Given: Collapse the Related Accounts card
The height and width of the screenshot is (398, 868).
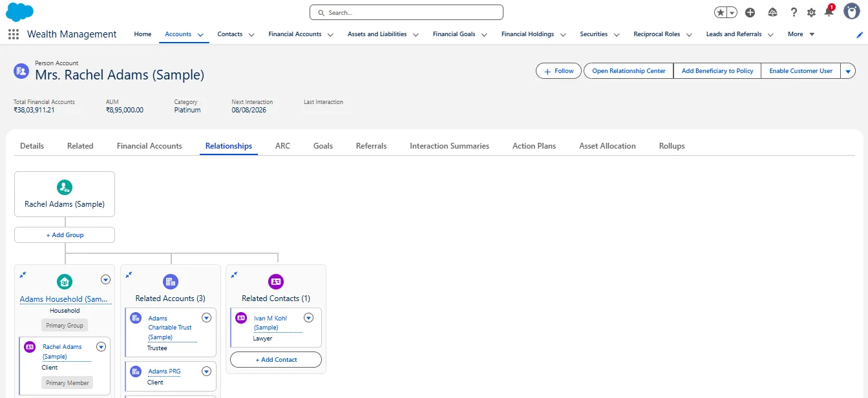Looking at the screenshot, I should [x=129, y=275].
